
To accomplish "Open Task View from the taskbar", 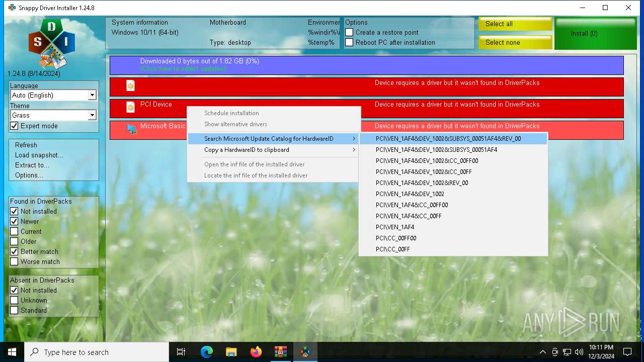I will [x=181, y=352].
